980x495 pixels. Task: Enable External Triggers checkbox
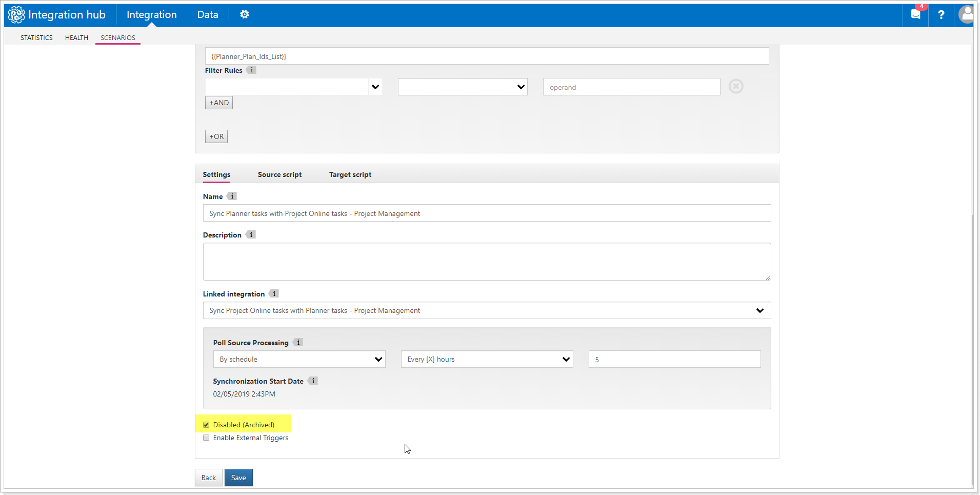206,438
